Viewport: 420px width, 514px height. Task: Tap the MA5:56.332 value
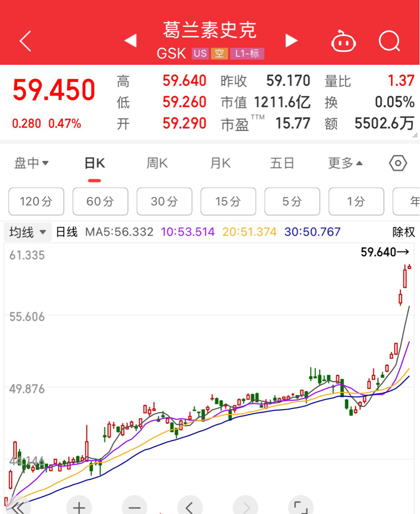(119, 232)
